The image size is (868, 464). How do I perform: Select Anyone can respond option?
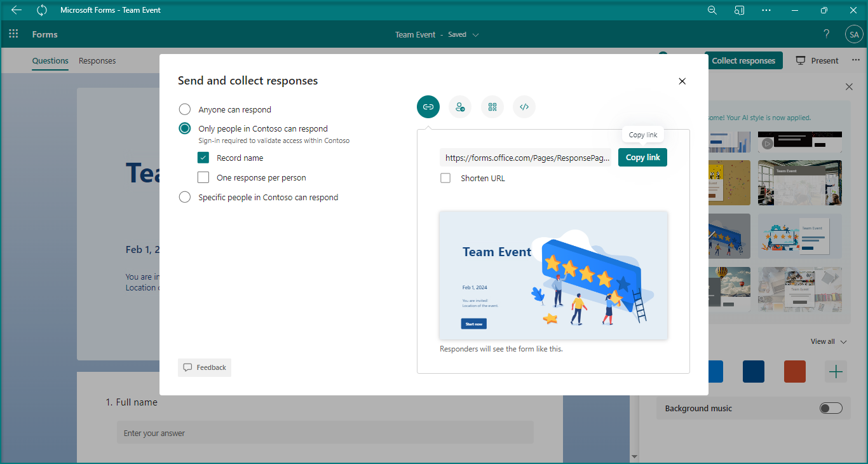click(185, 109)
